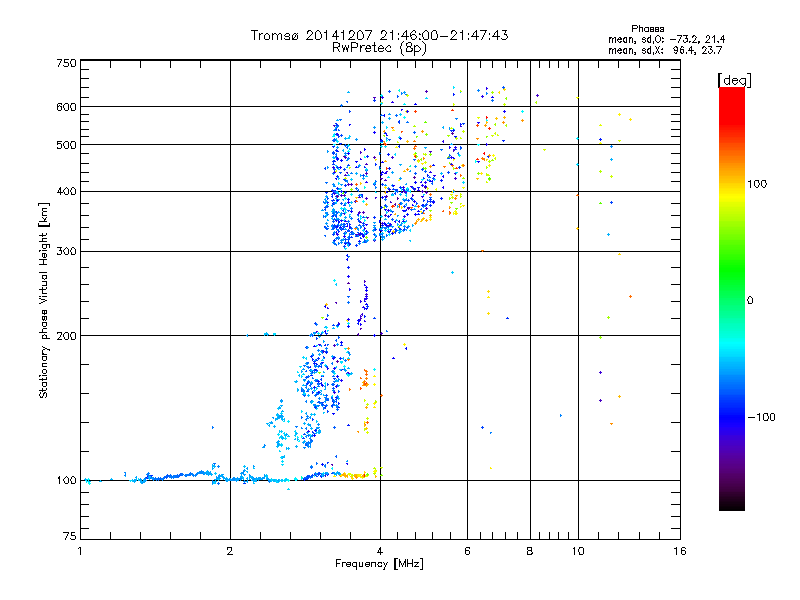The image size is (800, 600).
Task: Click the 'Stationary phase Virtual Height [km]' axis title
Action: click(x=44, y=300)
